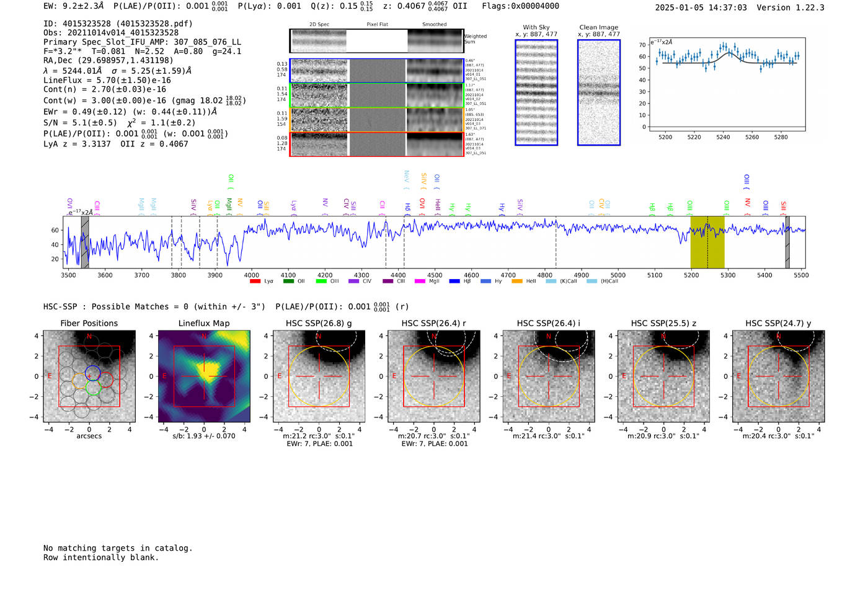This screenshot has width=868, height=591.
Task: Click the emission line Gaussian fit plot
Action: 727,85
